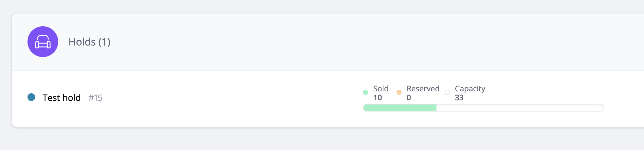This screenshot has width=644, height=150.
Task: Click the Reserved label text
Action: [x=423, y=88]
